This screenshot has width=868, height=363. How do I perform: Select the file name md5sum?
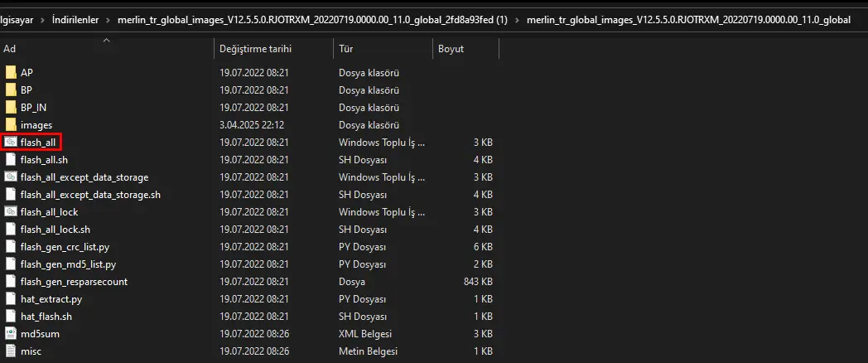click(x=40, y=334)
